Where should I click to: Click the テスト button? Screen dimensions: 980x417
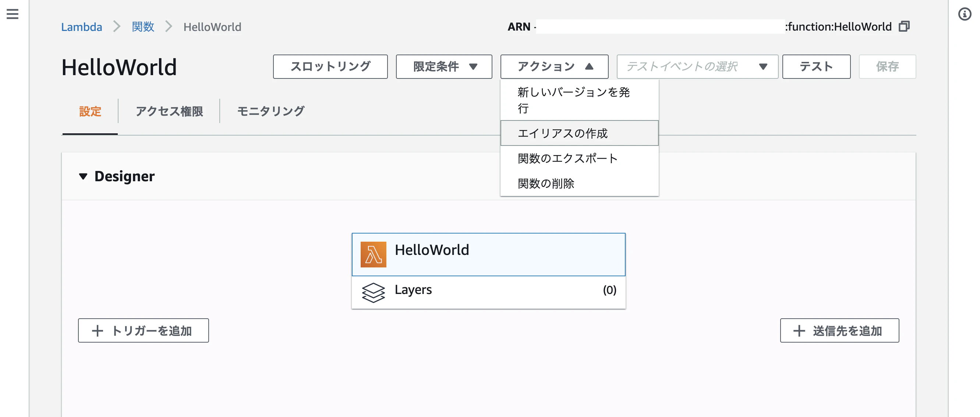pyautogui.click(x=816, y=67)
